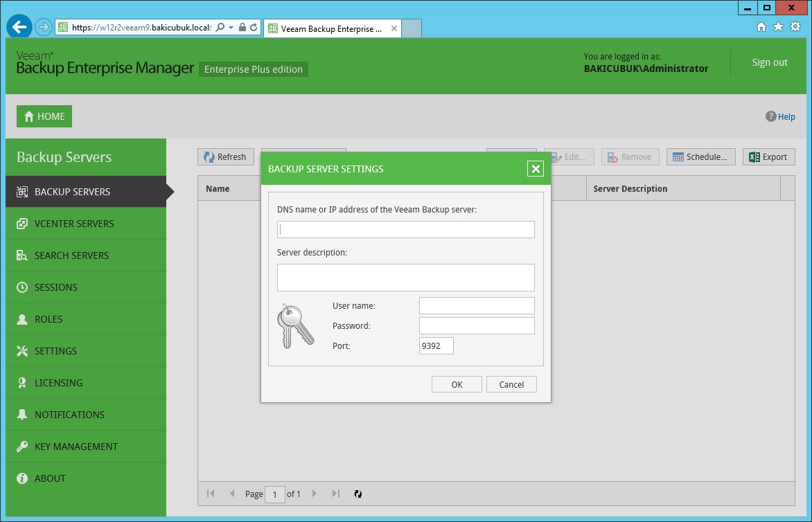Open the address bar dropdown arrow
Screen dimensions: 812x522
pos(231,28)
